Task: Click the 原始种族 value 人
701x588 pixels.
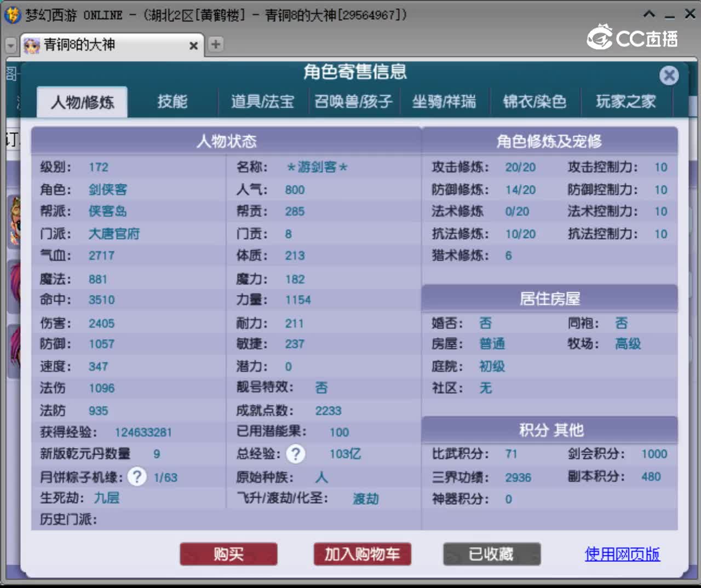Action: (x=321, y=477)
